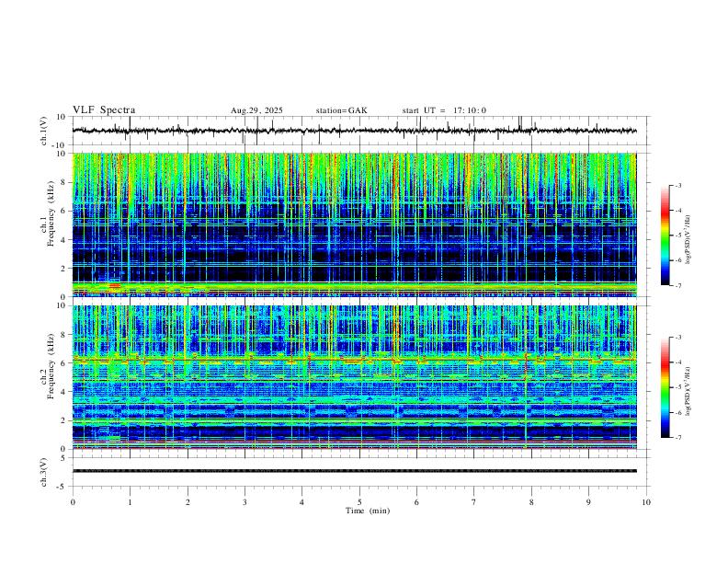Click the '-3' value on ch.1 colorbar
Screen dimensions: 728x563
coord(677,185)
